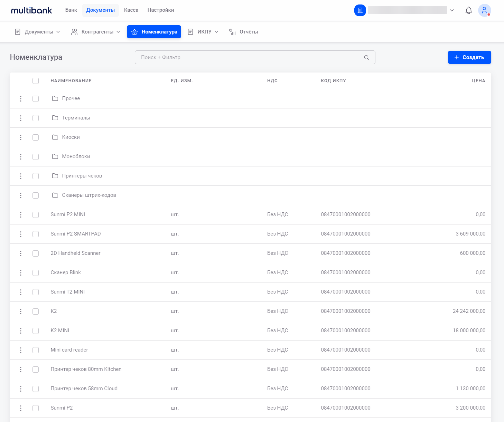This screenshot has height=422, width=504.
Task: Select the Sunmi P2 MINI checkbox
Action: (x=36, y=215)
